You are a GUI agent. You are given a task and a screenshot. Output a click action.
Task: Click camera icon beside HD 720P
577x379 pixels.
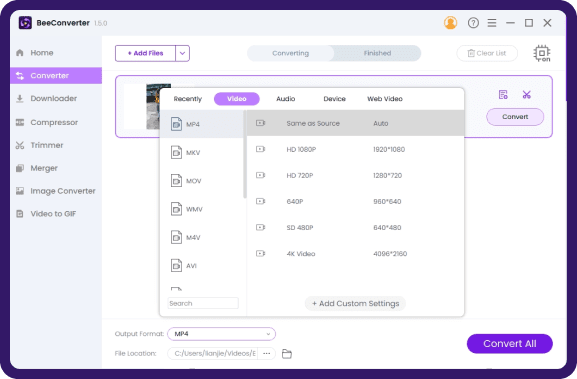[x=261, y=175]
